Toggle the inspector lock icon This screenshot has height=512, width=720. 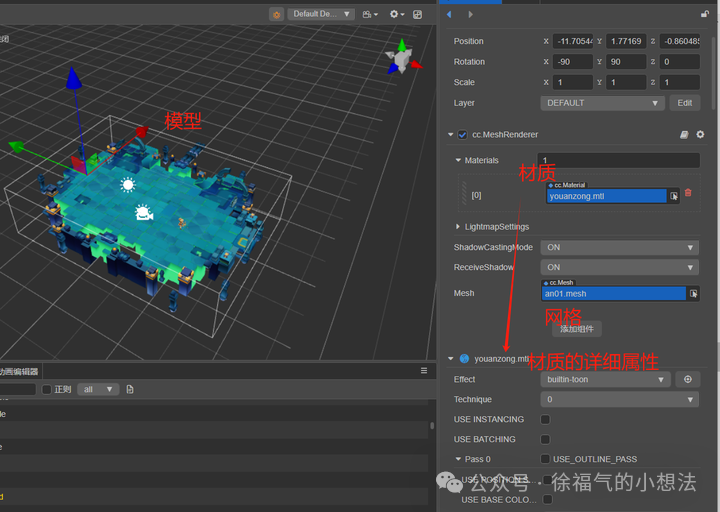pyautogui.click(x=705, y=14)
